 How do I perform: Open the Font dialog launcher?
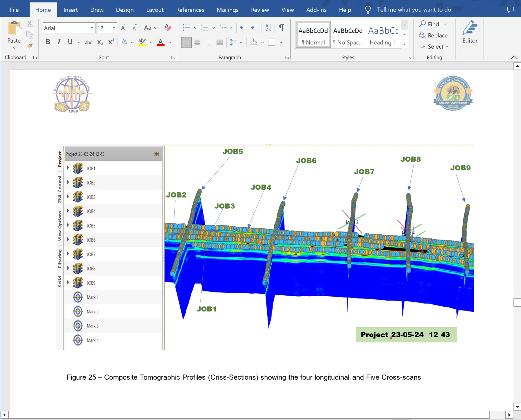tap(173, 58)
